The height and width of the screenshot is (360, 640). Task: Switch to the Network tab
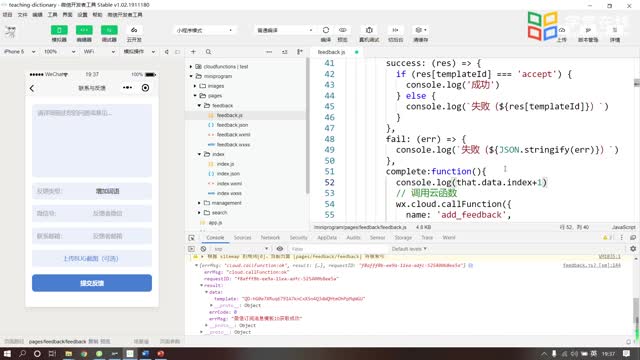click(270, 238)
